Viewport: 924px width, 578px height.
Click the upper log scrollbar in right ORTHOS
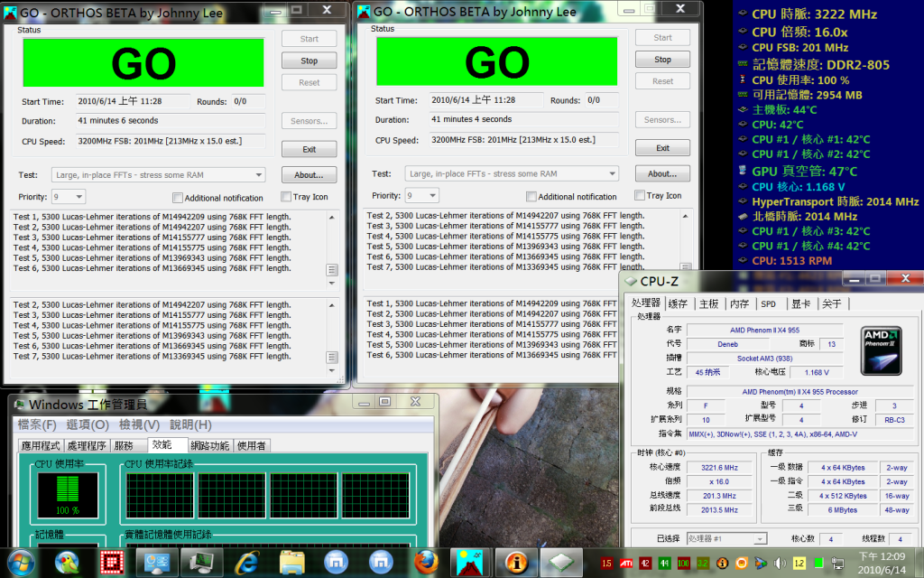pos(686,240)
